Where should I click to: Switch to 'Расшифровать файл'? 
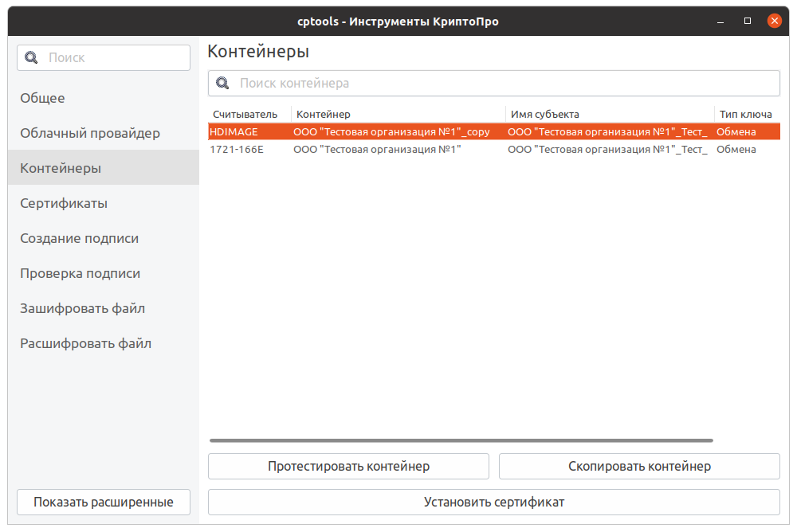coord(103,343)
